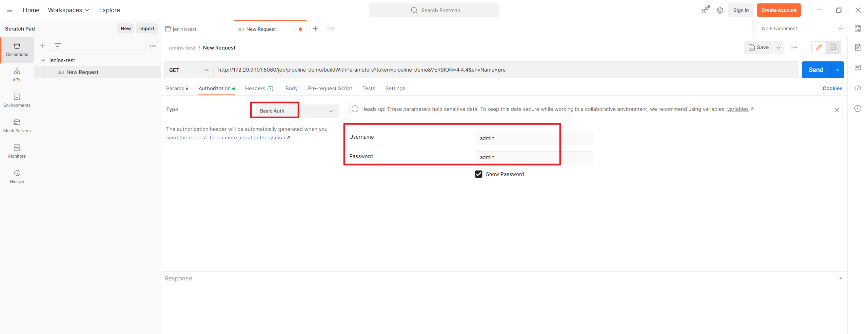This screenshot has width=868, height=334.
Task: Open the Workspaces dropdown
Action: (68, 10)
